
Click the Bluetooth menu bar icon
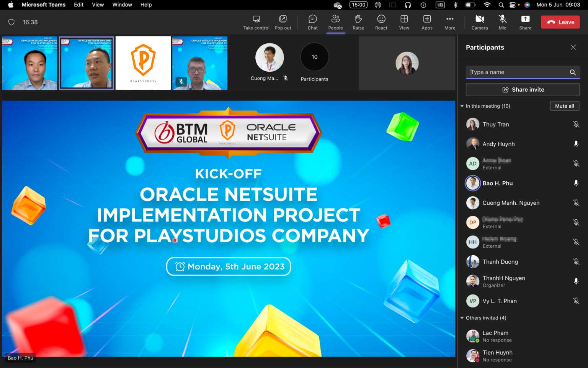click(456, 5)
